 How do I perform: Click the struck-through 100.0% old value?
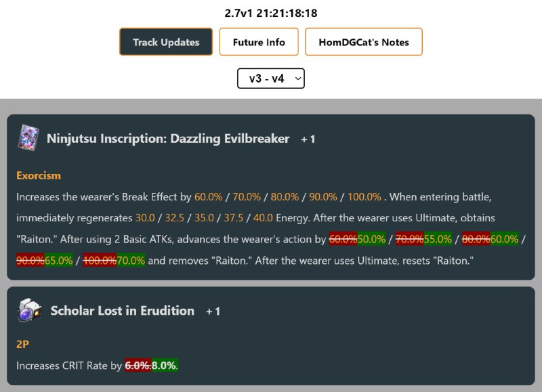click(100, 261)
